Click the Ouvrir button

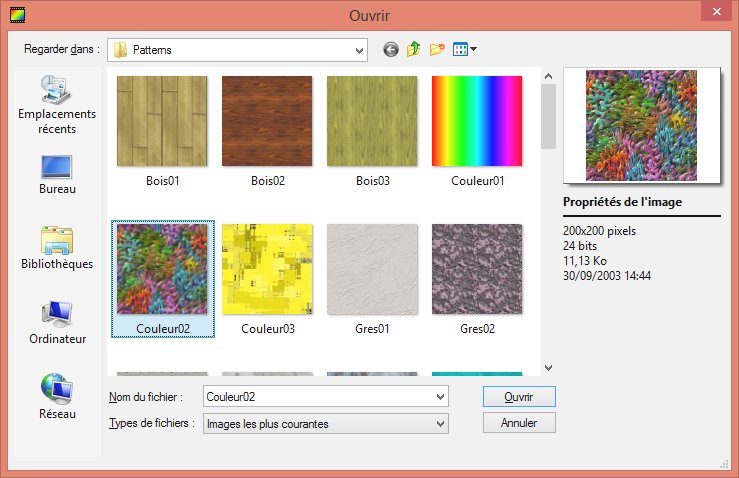coord(518,397)
